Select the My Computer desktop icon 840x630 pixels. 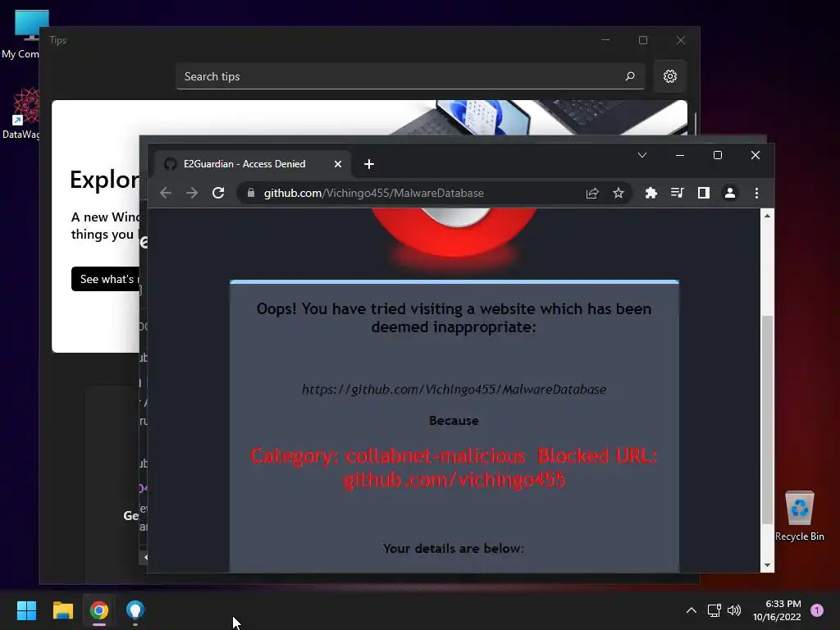(x=21, y=34)
